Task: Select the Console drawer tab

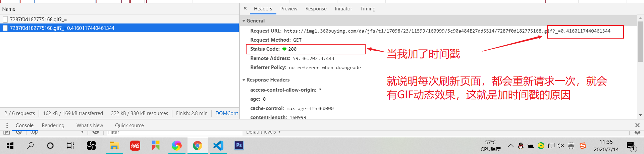Action: pyautogui.click(x=24, y=125)
